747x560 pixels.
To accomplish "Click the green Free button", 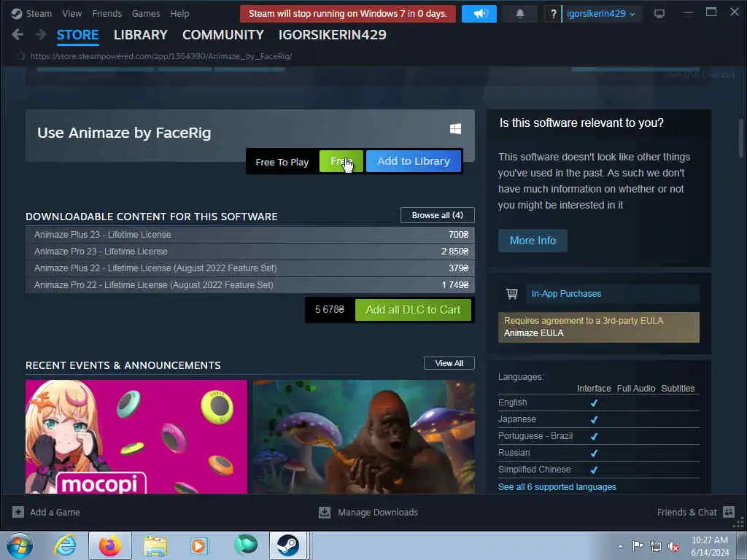I will pos(341,161).
